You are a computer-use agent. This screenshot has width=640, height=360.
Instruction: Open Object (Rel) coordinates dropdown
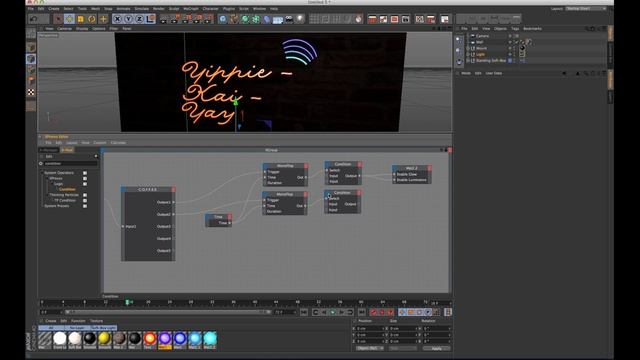[370, 349]
